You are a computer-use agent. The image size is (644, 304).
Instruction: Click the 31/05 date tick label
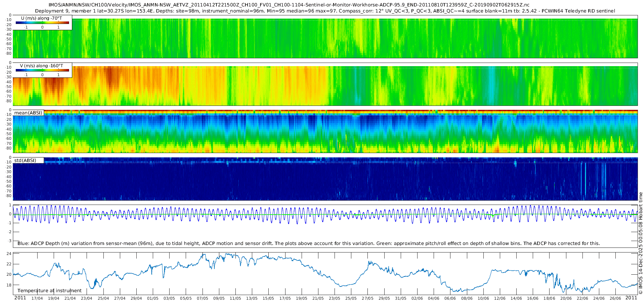[400, 298]
